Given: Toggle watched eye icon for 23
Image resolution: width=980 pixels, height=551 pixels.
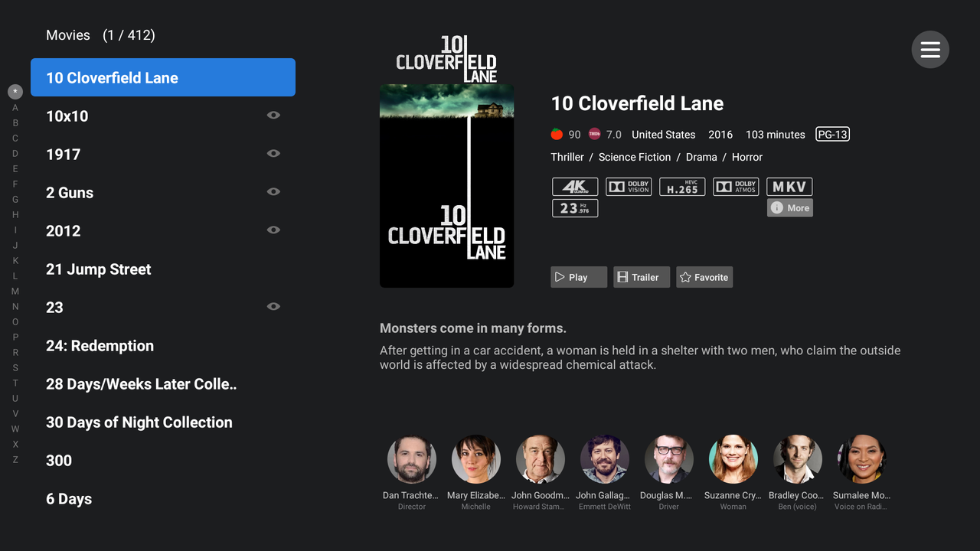Looking at the screenshot, I should (x=273, y=306).
